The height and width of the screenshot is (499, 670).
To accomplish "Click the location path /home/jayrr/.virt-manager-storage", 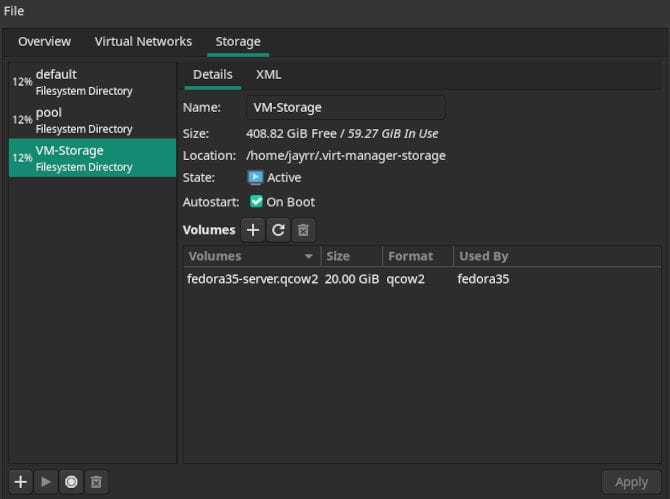I will [346, 156].
